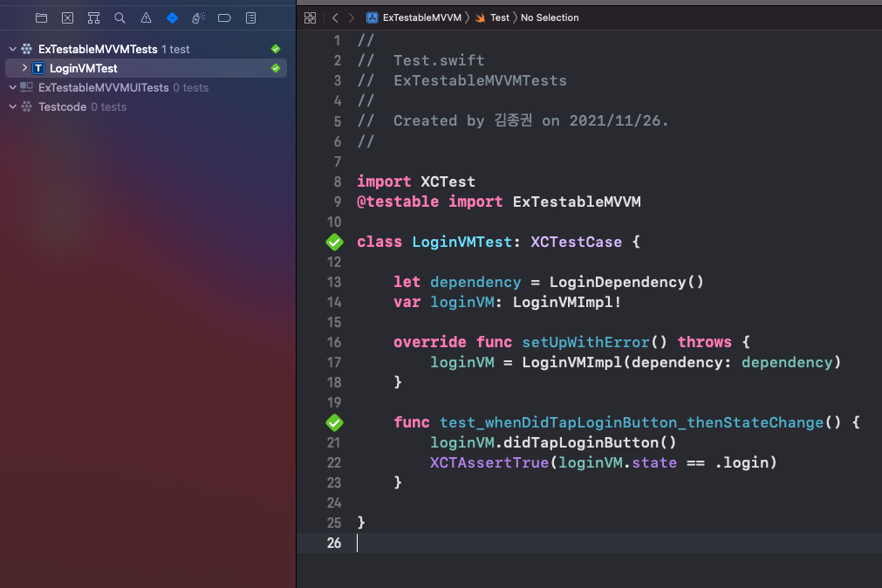Screen dimensions: 882x588
Task: Go forward with the right arrow
Action: point(352,18)
